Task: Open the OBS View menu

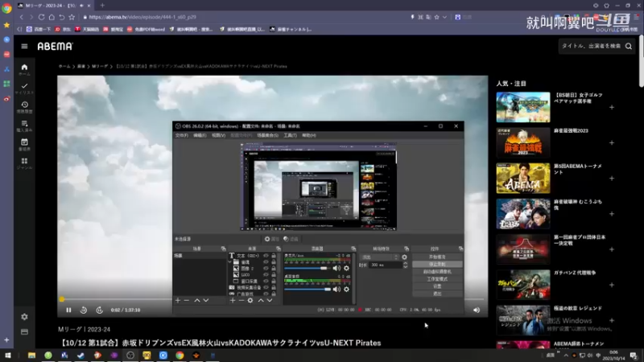Action: coord(218,135)
